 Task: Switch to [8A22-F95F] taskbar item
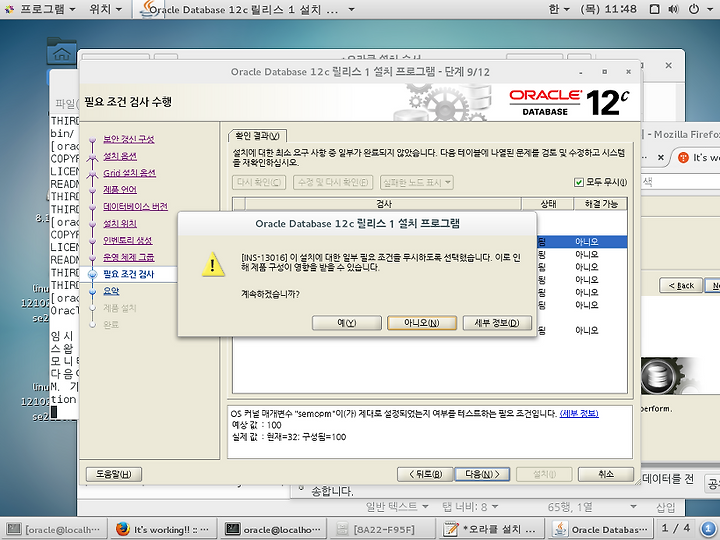(382, 529)
